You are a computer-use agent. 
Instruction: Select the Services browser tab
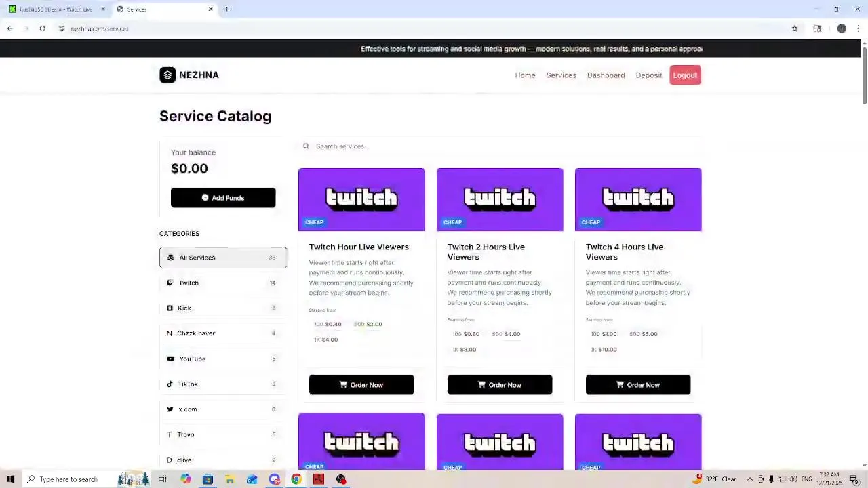tap(165, 9)
